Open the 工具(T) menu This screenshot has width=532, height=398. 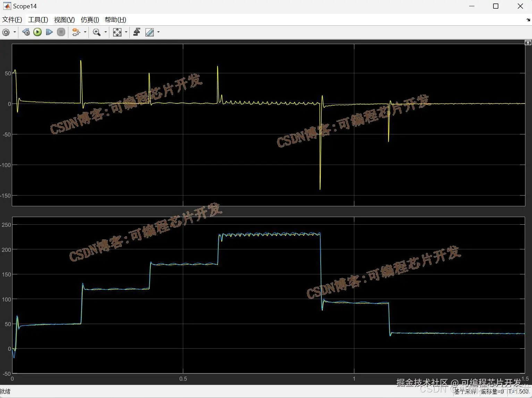coord(38,20)
